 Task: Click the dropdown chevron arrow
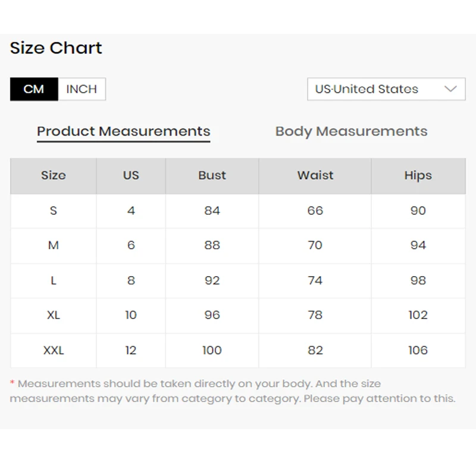click(450, 89)
